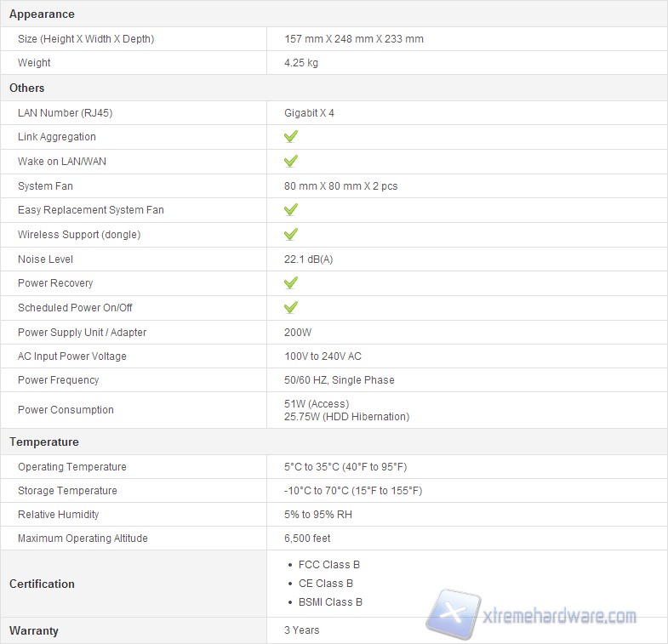
Task: Select the Appearance section header
Action: [x=42, y=14]
